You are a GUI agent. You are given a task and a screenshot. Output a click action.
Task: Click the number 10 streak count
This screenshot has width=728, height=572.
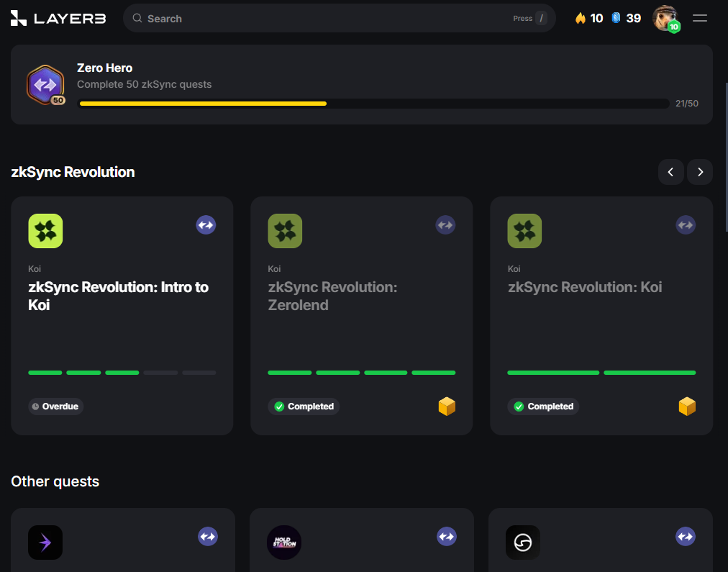click(x=596, y=18)
